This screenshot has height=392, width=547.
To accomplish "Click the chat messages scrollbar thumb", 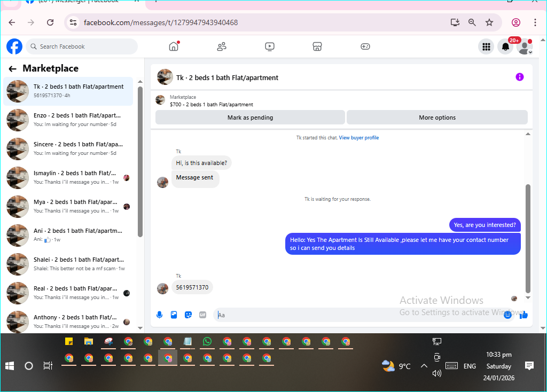I will pos(528,239).
